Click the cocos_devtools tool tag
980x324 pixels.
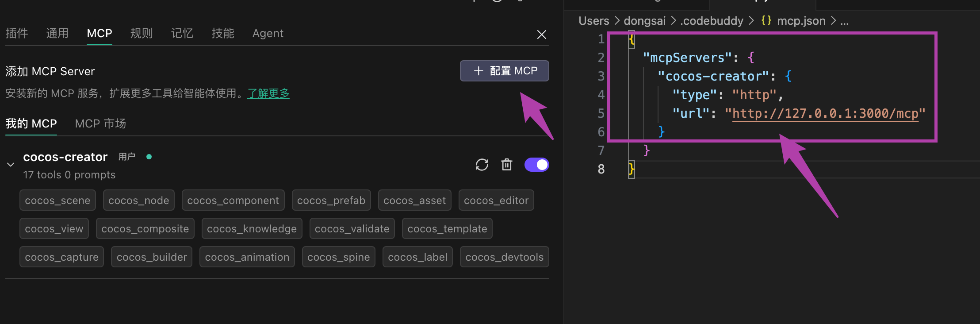tap(505, 257)
